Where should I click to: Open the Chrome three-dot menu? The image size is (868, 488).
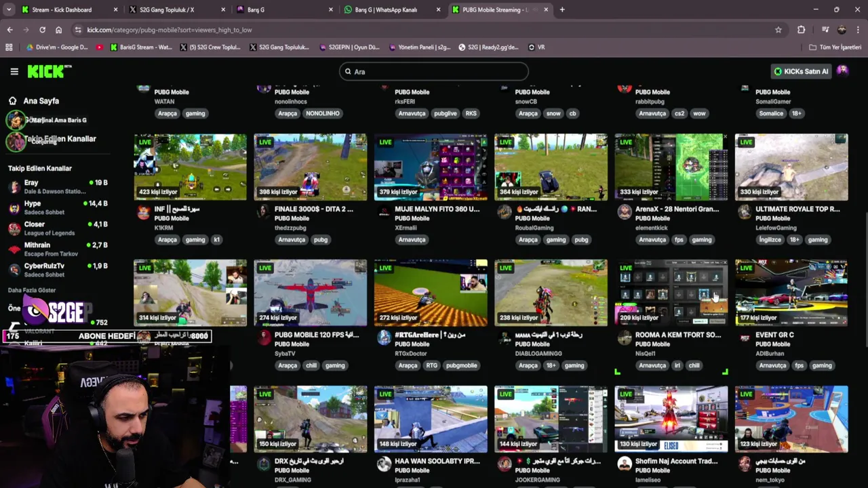[x=859, y=30]
